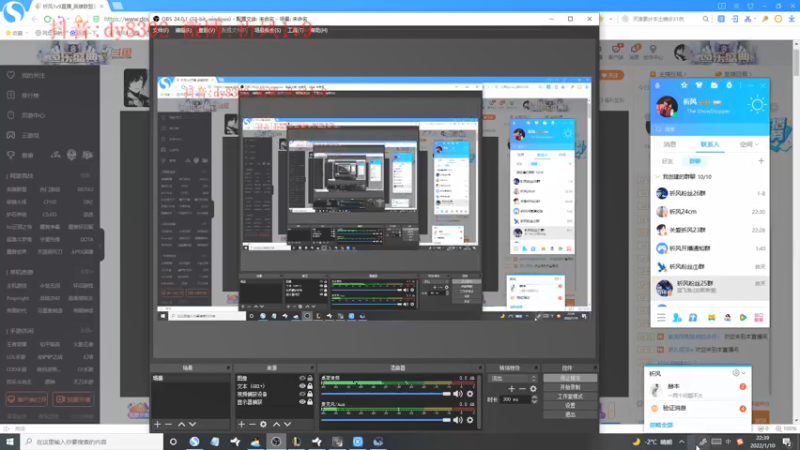The width and height of the screenshot is (800, 450).
Task: Move scene down using Scenes panel down arrow
Action: coord(192,424)
